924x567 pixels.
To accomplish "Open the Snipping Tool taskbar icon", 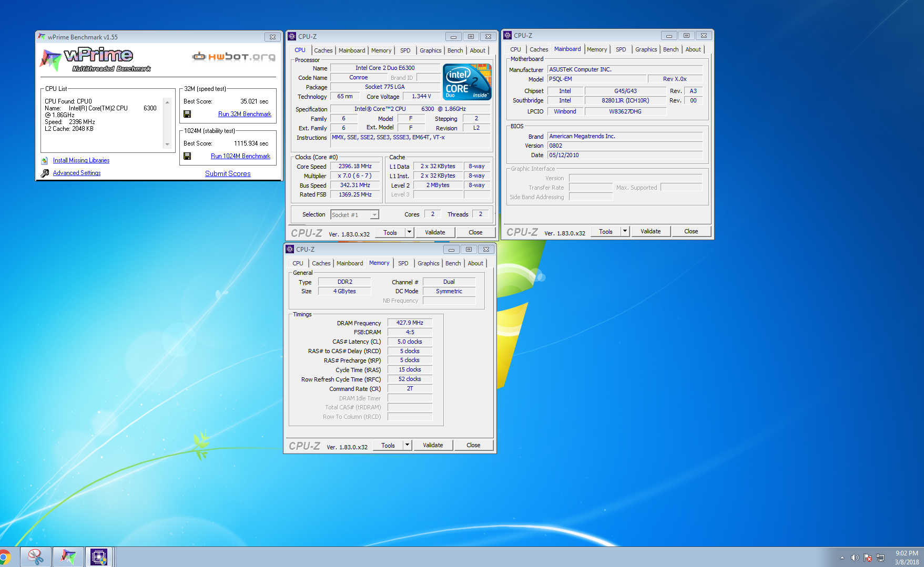I will pos(36,557).
